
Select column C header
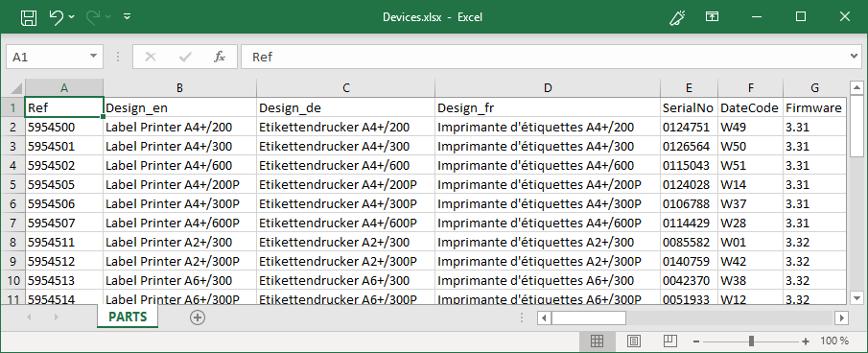(346, 88)
